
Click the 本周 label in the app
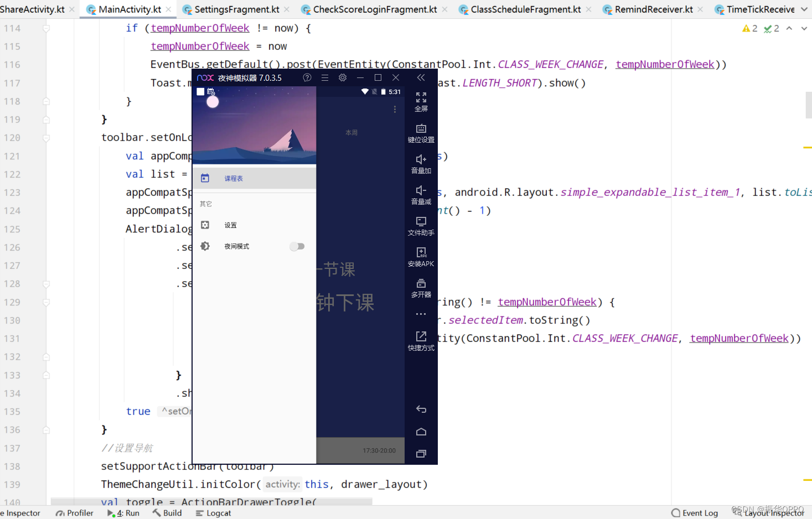click(x=351, y=133)
